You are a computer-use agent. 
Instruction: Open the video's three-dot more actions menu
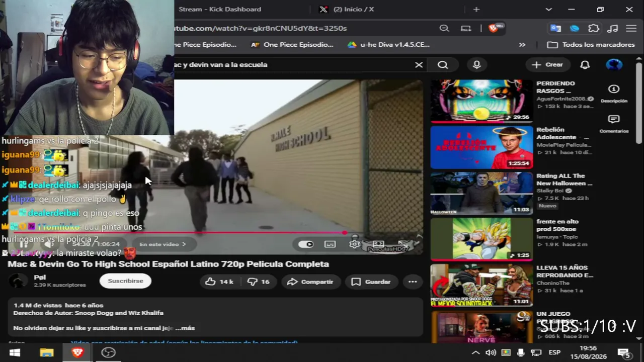tap(413, 282)
